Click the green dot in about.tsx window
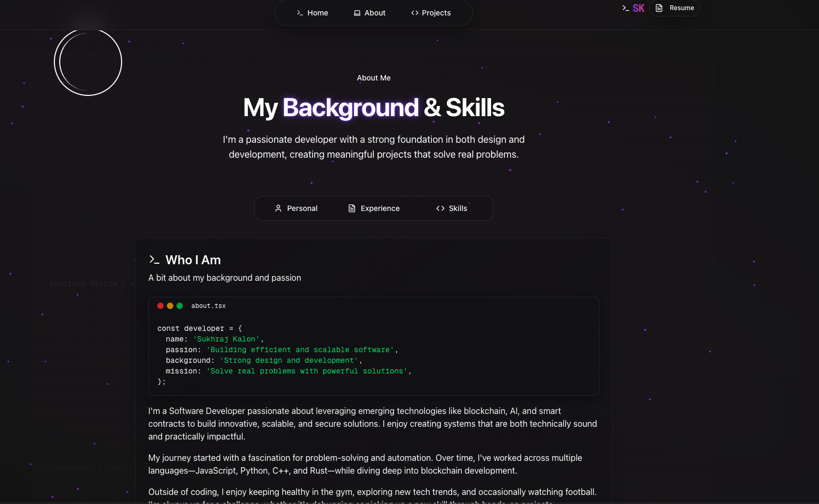 coord(180,306)
